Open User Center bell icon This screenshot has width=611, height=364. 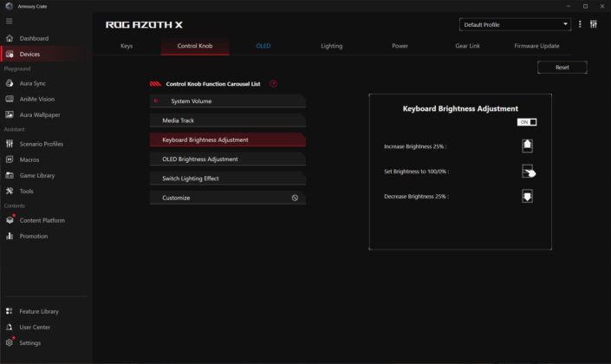pyautogui.click(x=10, y=327)
